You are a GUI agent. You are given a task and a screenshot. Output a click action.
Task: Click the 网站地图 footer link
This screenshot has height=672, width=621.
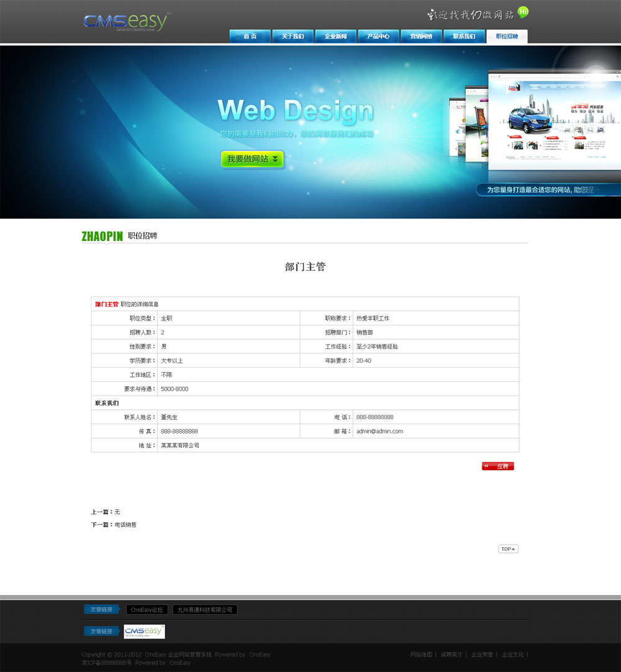click(x=421, y=655)
